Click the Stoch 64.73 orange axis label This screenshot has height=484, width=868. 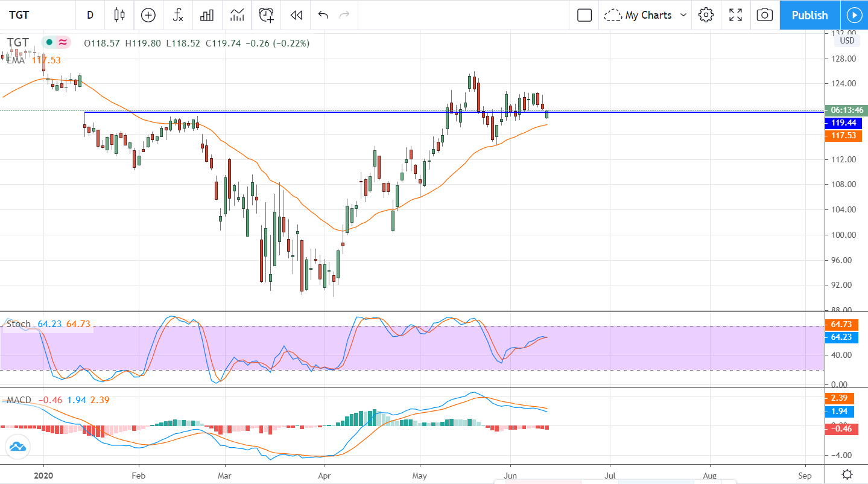[843, 325]
